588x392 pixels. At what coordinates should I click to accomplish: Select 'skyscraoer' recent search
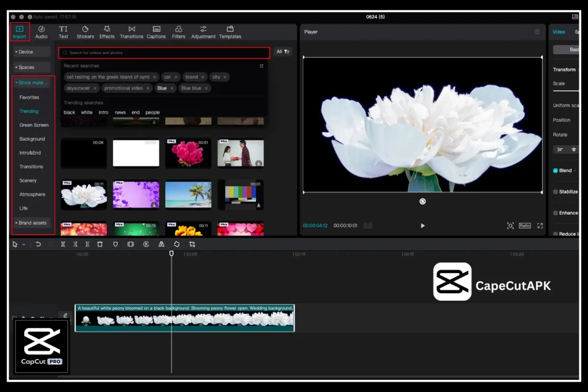[78, 88]
